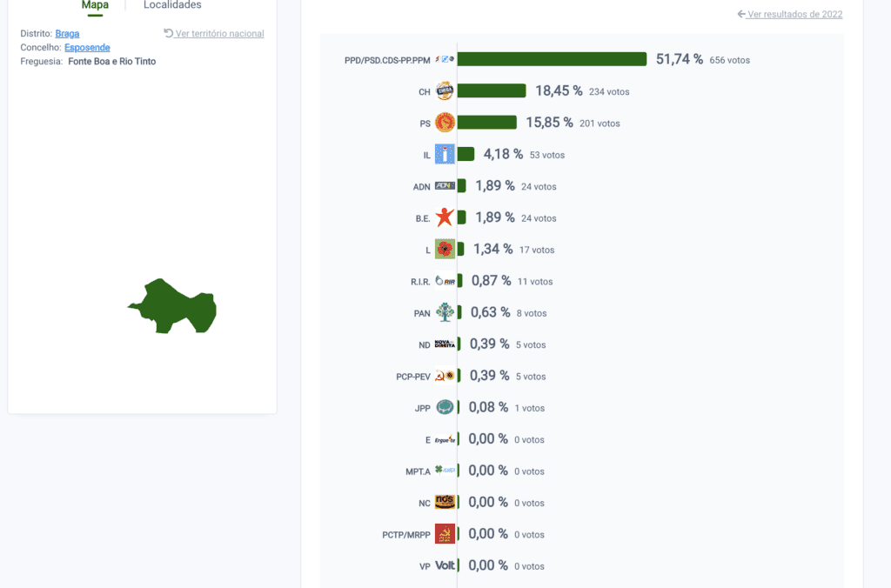Click the JPP round teal logo
This screenshot has height=588, width=891.
445,407
